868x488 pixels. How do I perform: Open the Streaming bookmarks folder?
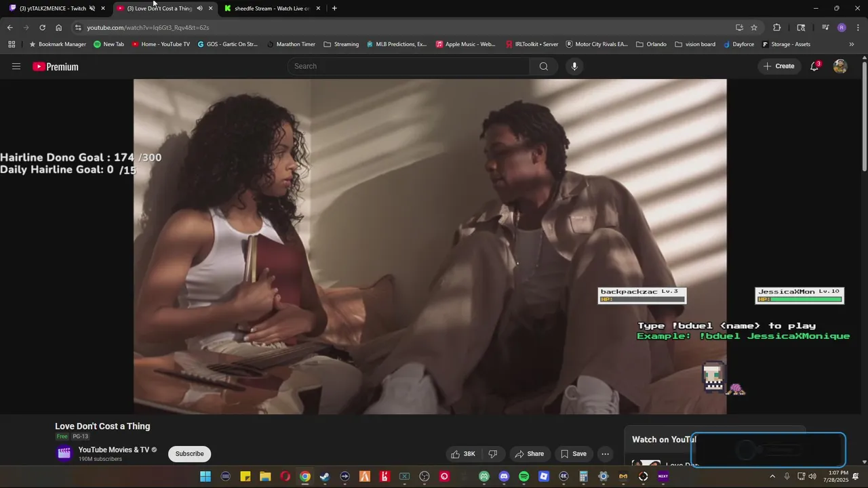pos(341,44)
